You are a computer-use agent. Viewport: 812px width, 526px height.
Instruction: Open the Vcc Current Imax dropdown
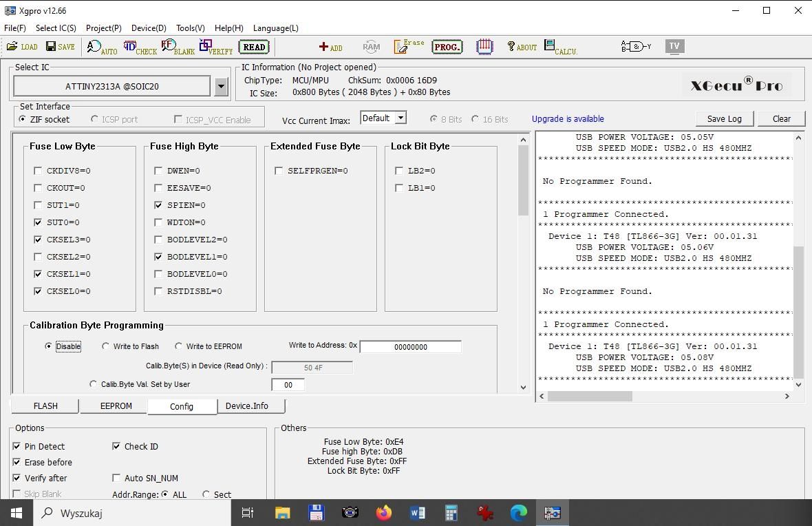(x=400, y=118)
